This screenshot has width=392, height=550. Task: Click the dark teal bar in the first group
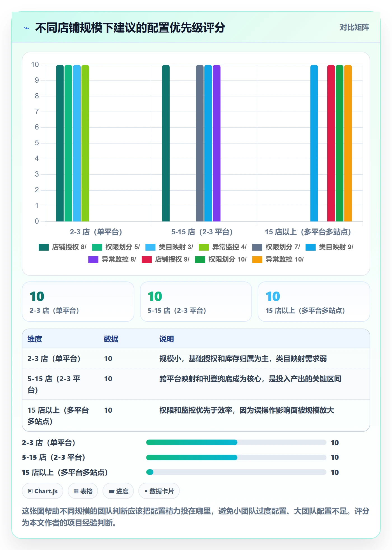click(60, 143)
